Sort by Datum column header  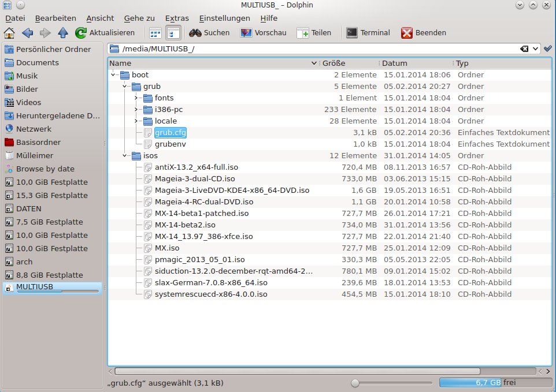click(x=416, y=63)
